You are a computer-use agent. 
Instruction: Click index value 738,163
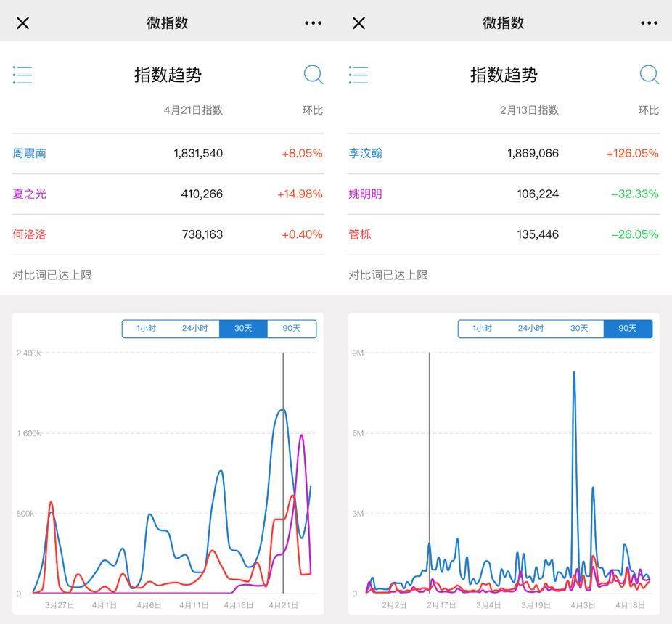[202, 234]
